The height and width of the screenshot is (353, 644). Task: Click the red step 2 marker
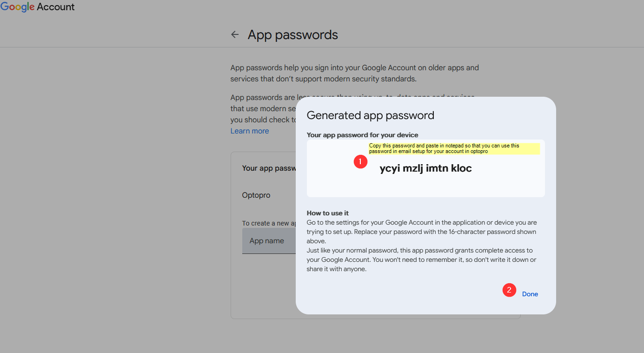[509, 290]
